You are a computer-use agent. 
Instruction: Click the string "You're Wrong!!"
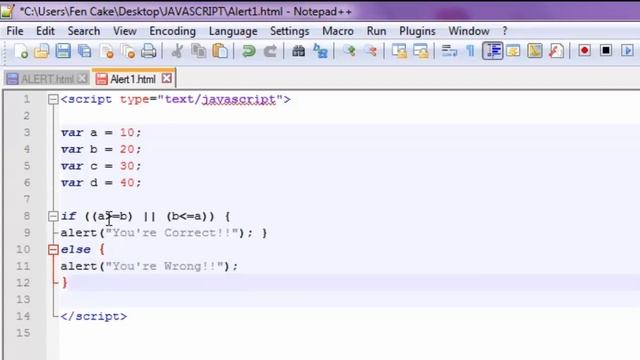coord(164,266)
